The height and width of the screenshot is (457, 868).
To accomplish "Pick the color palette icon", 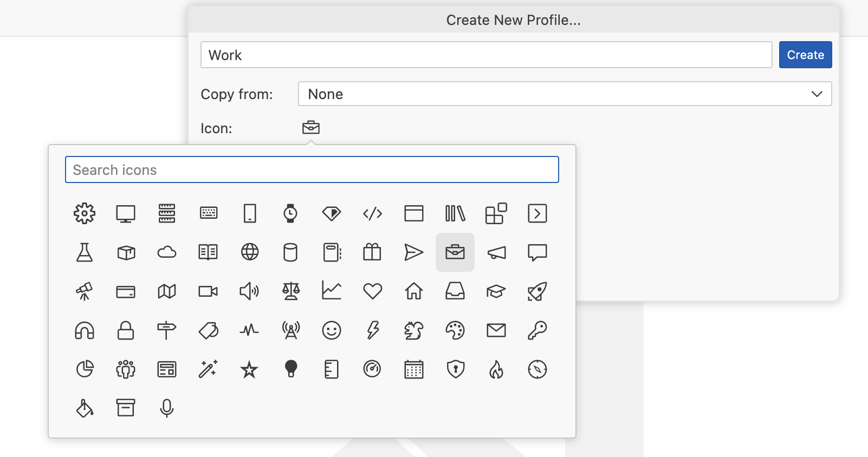I will 455,330.
